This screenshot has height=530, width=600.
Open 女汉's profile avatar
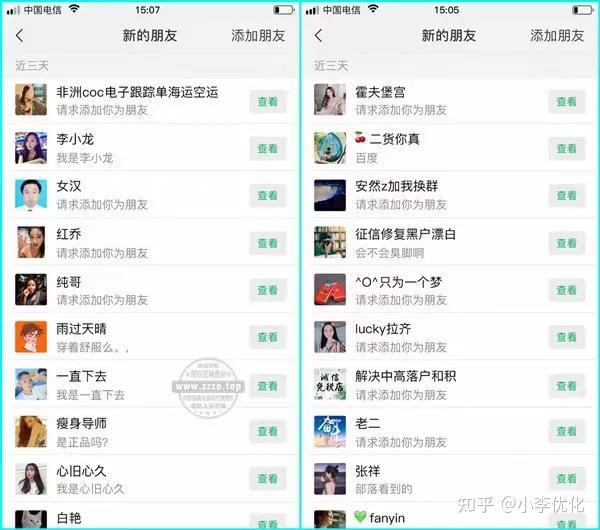(x=31, y=195)
